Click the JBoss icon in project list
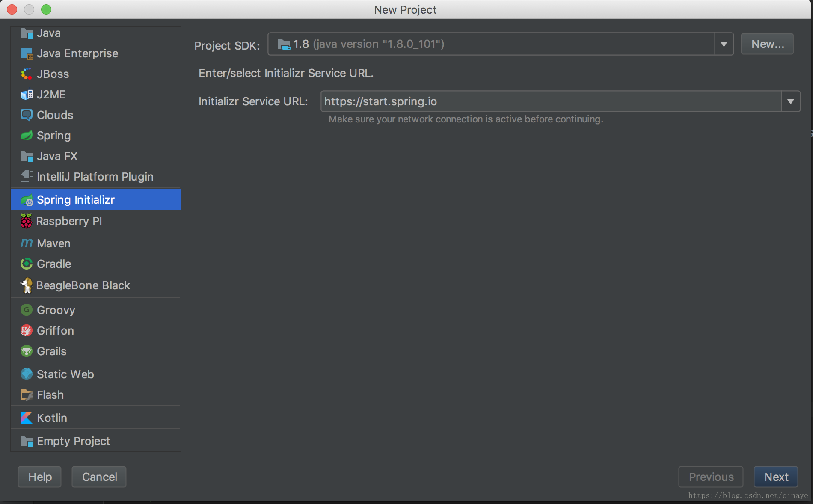This screenshot has width=813, height=504. tap(27, 74)
